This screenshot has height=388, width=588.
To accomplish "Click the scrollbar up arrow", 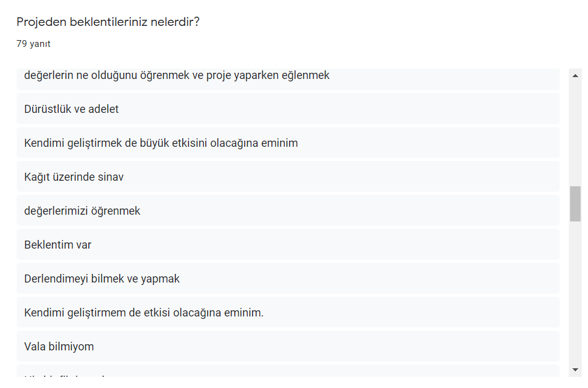I will click(x=575, y=73).
